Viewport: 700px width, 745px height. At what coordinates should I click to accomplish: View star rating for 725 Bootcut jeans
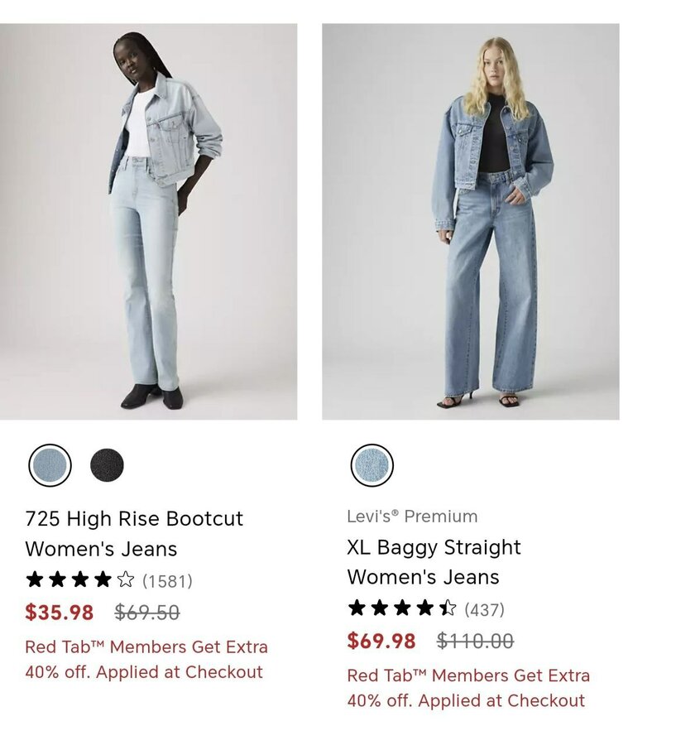(x=80, y=579)
